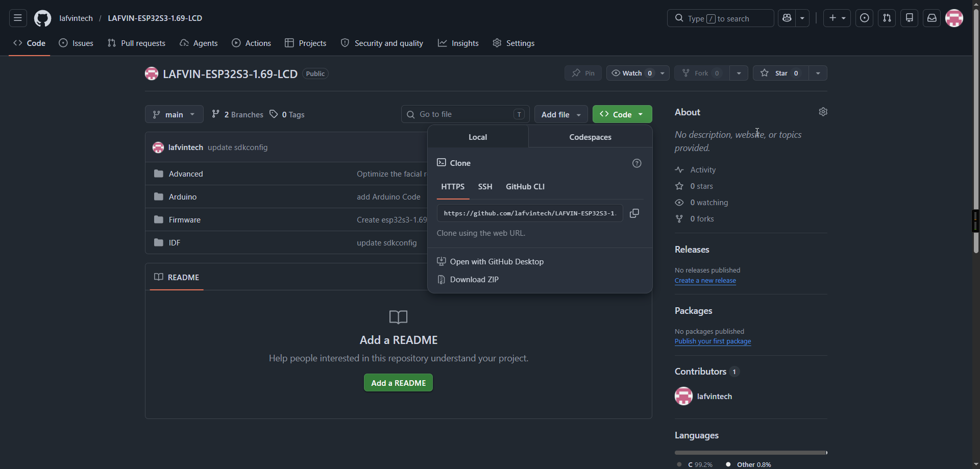Open the repositories icon in the header
The image size is (980, 469).
[x=909, y=18]
